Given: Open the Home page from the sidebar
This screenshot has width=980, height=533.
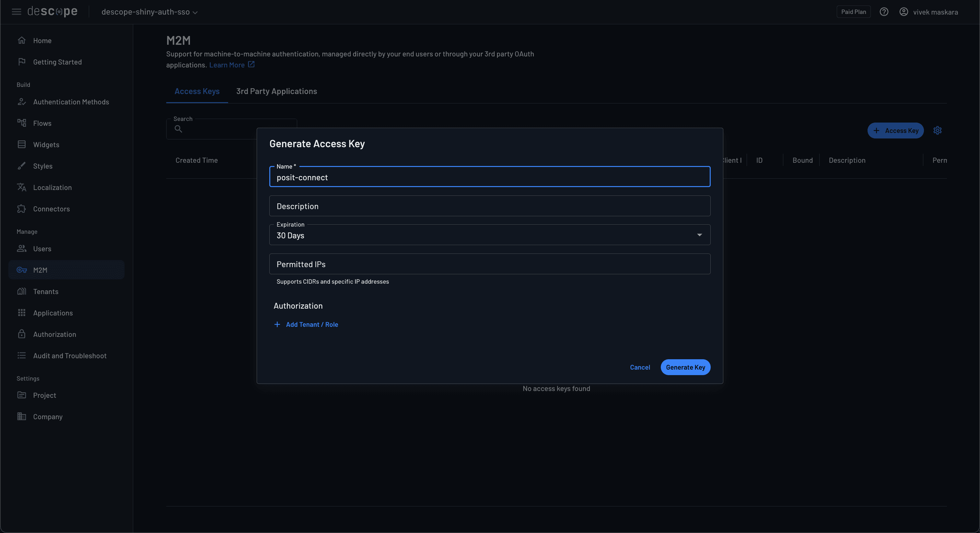Looking at the screenshot, I should (42, 40).
